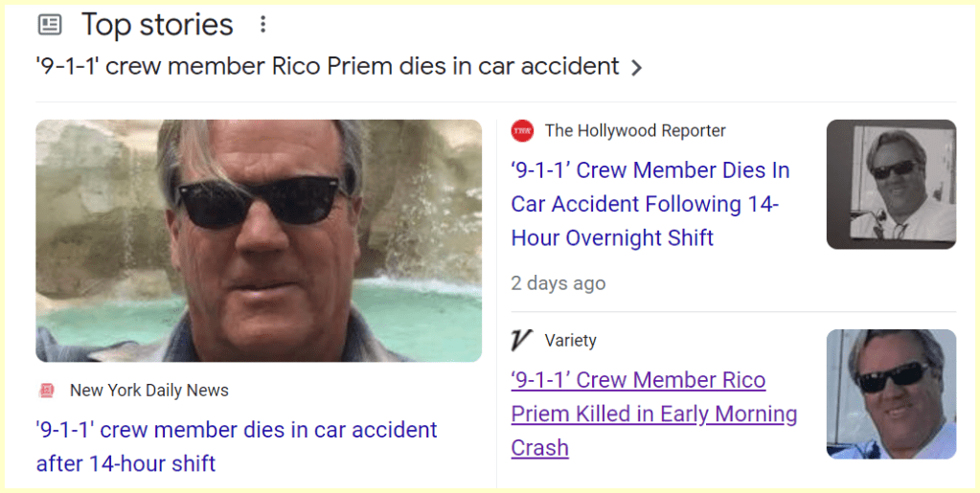
Task: Open Variety 'Killed in Early Morning Crash' headline
Action: [653, 414]
